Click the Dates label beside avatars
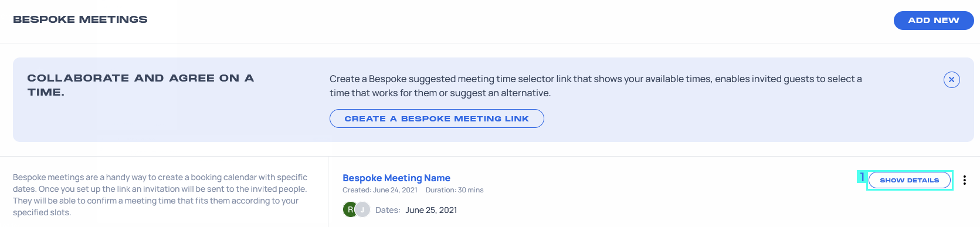 click(x=388, y=210)
